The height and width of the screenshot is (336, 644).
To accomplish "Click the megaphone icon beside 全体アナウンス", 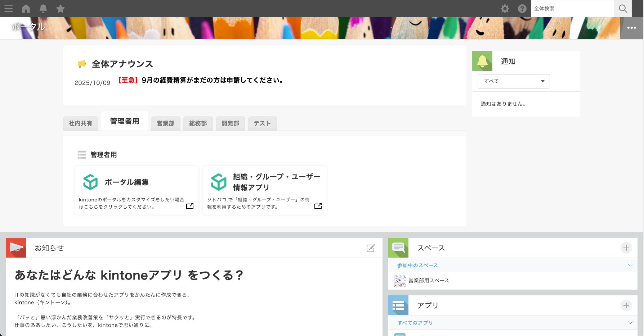I will point(82,64).
